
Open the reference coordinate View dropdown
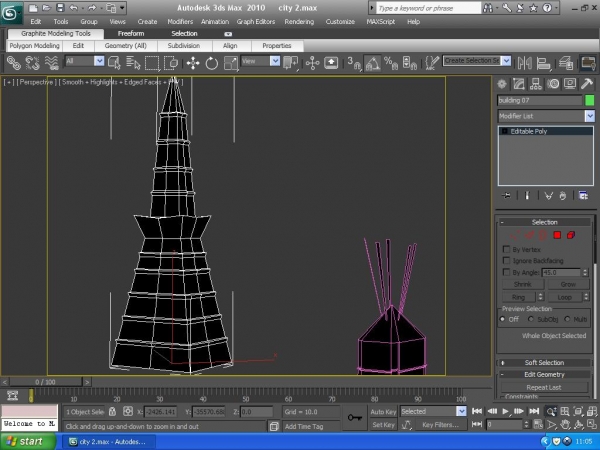[275, 61]
